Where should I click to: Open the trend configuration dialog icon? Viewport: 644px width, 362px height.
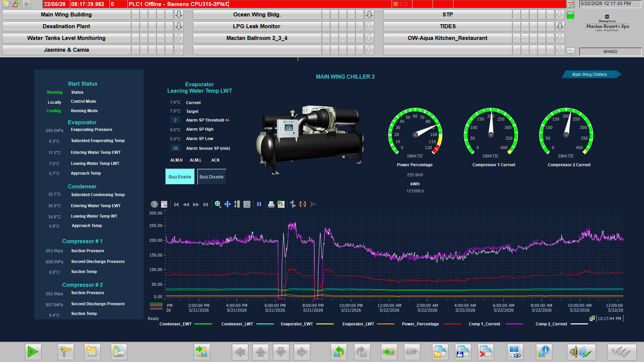[x=164, y=204]
